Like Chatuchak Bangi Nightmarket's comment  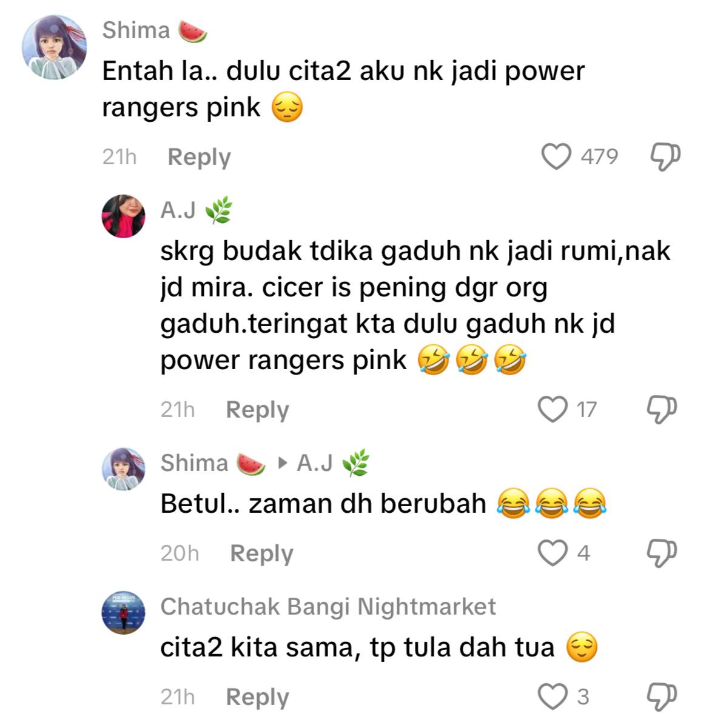[x=553, y=696]
